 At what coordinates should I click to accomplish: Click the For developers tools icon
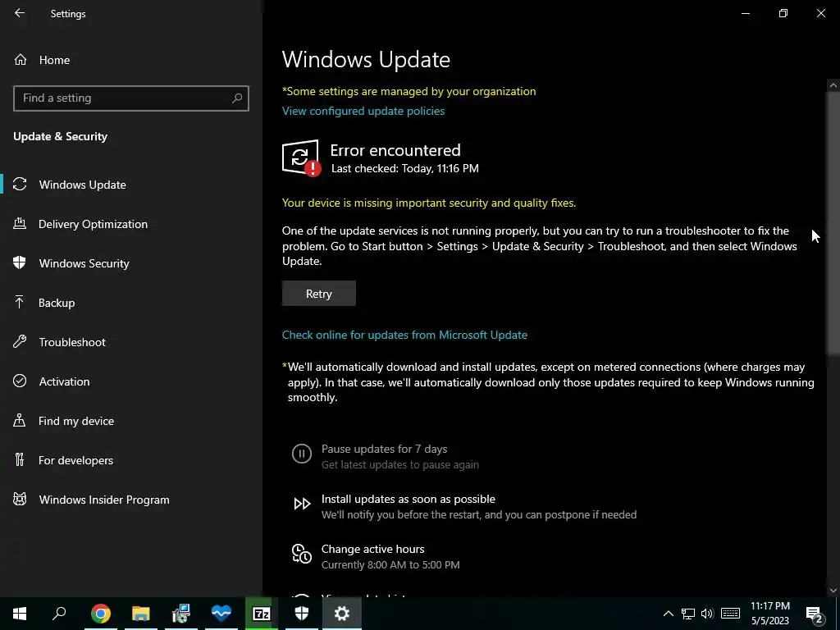20,459
